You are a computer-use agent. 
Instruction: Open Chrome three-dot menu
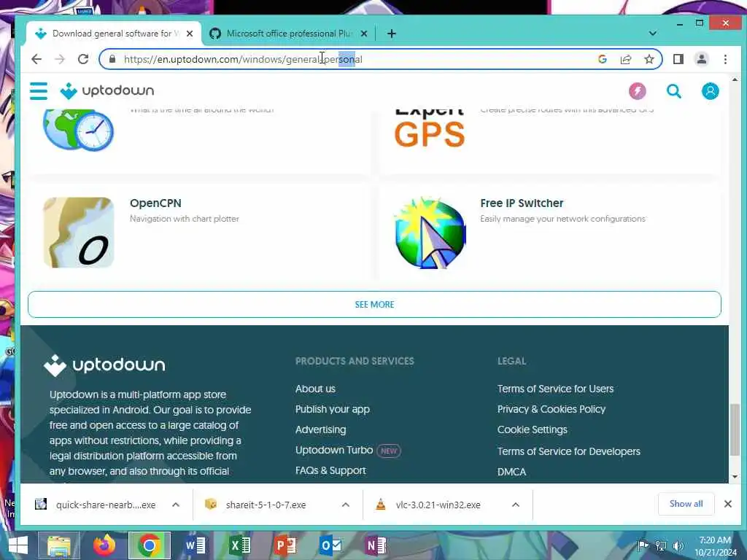coord(725,59)
